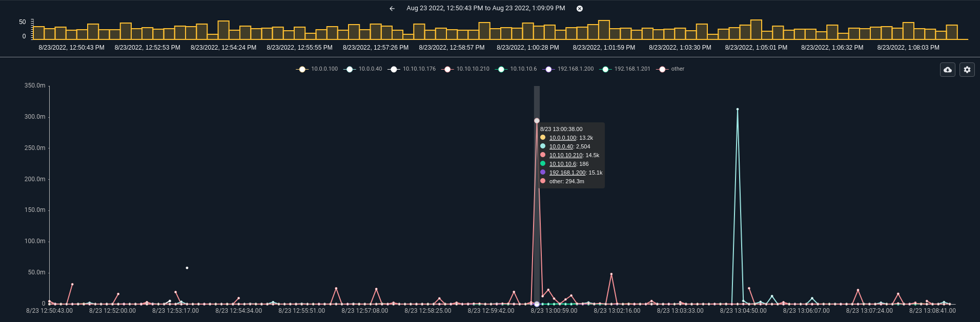This screenshot has width=980, height=322.
Task: Toggle legend series 10.0.0.100
Action: coord(317,69)
